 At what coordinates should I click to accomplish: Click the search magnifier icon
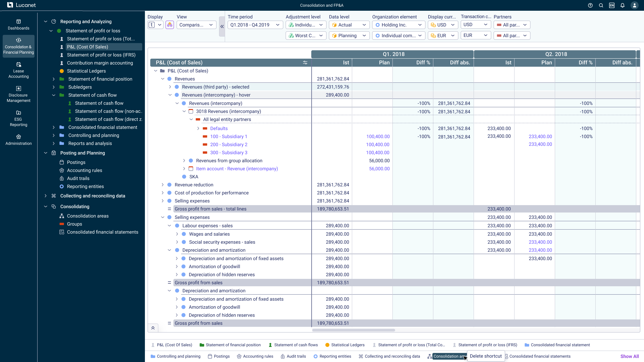point(601,5)
